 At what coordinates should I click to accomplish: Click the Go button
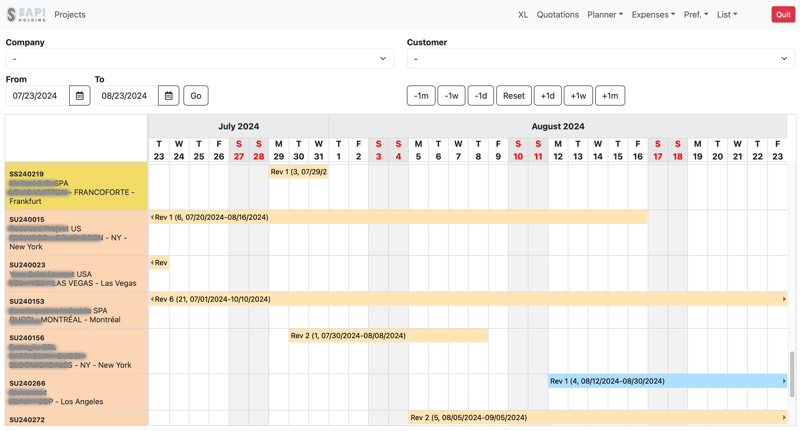pyautogui.click(x=196, y=96)
